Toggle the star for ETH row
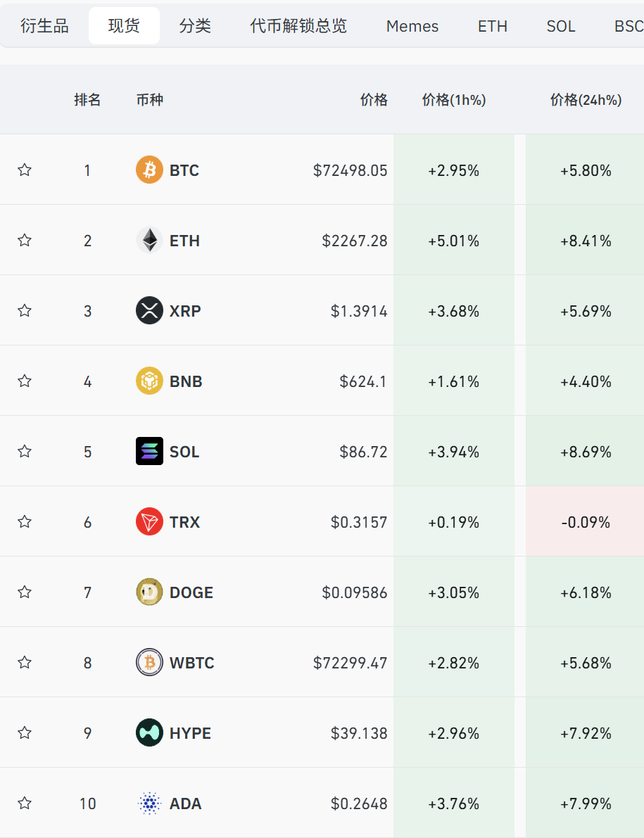The height and width of the screenshot is (838, 644). point(25,240)
